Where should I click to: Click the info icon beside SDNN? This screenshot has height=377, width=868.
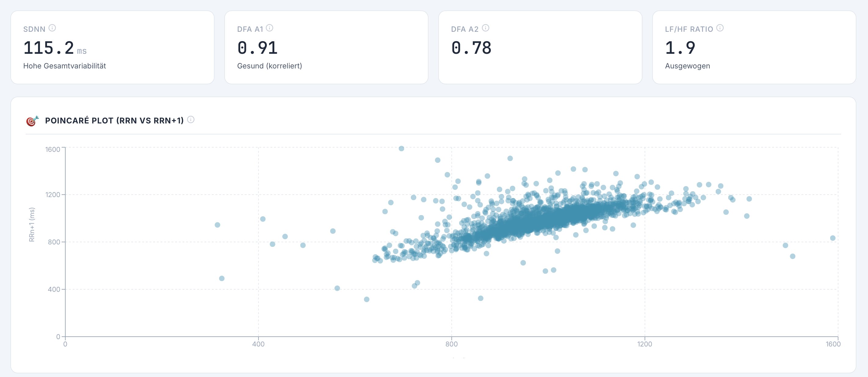coord(52,28)
